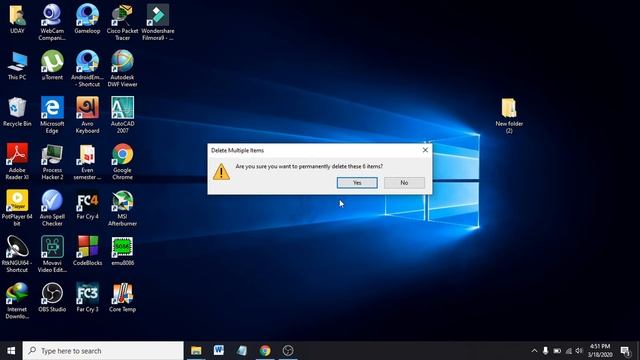The image size is (640, 360).
Task: Select the Avro Spell Checker icon
Action: [52, 208]
